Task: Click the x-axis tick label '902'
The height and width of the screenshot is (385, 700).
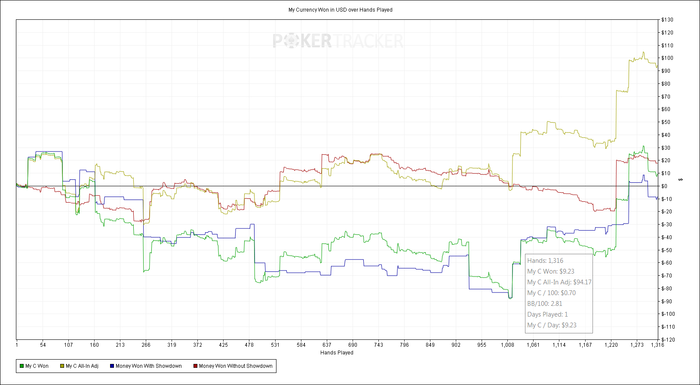Action: (456, 345)
